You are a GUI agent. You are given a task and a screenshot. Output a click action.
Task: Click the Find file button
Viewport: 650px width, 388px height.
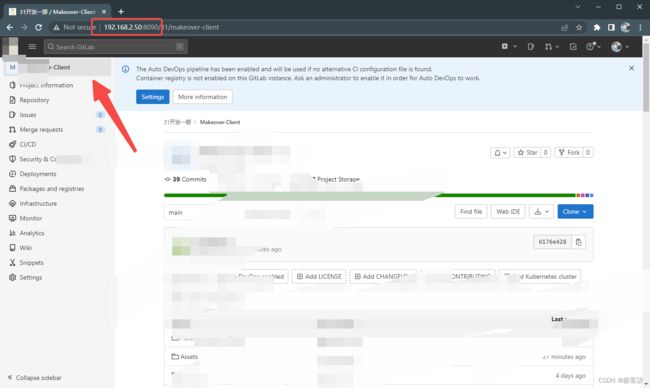[x=471, y=211]
